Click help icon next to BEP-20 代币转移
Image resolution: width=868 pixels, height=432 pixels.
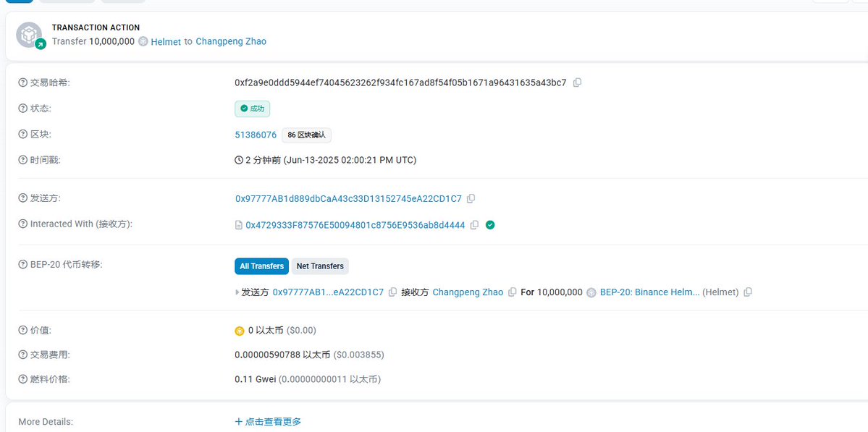click(22, 264)
